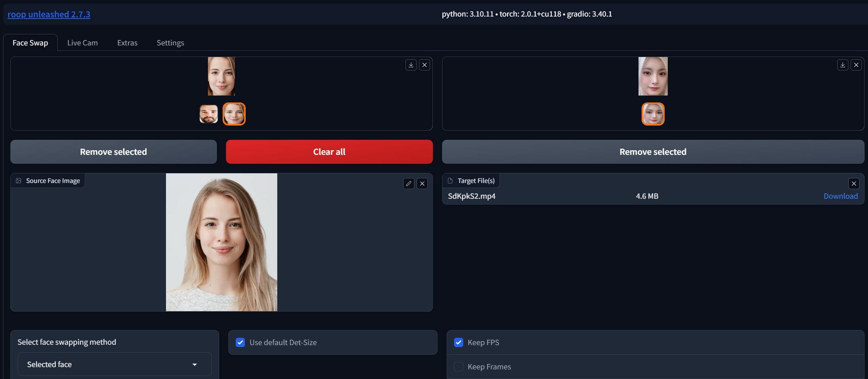Download the detected target face
The height and width of the screenshot is (379, 868).
tap(843, 65)
